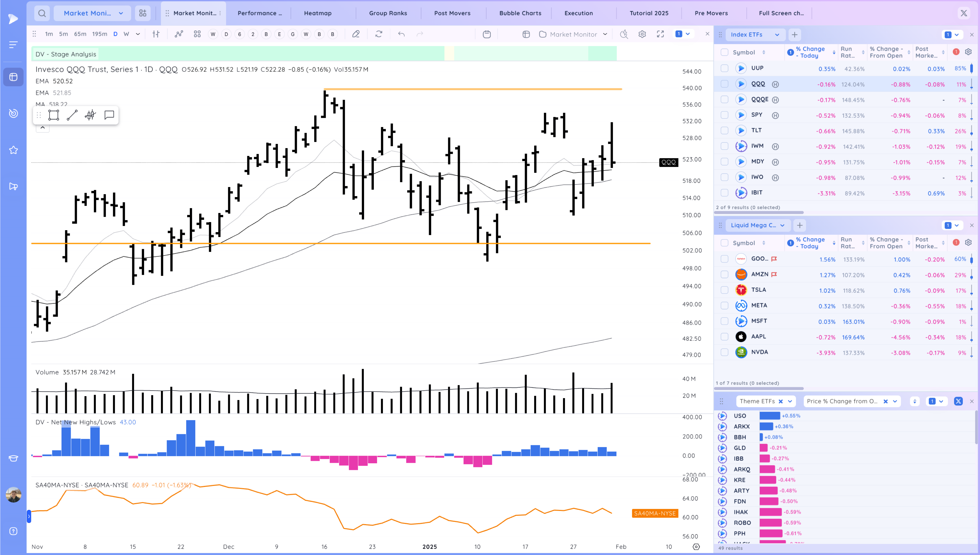980x555 pixels.
Task: Toggle select-all checkbox in Index ETFs
Action: click(724, 52)
